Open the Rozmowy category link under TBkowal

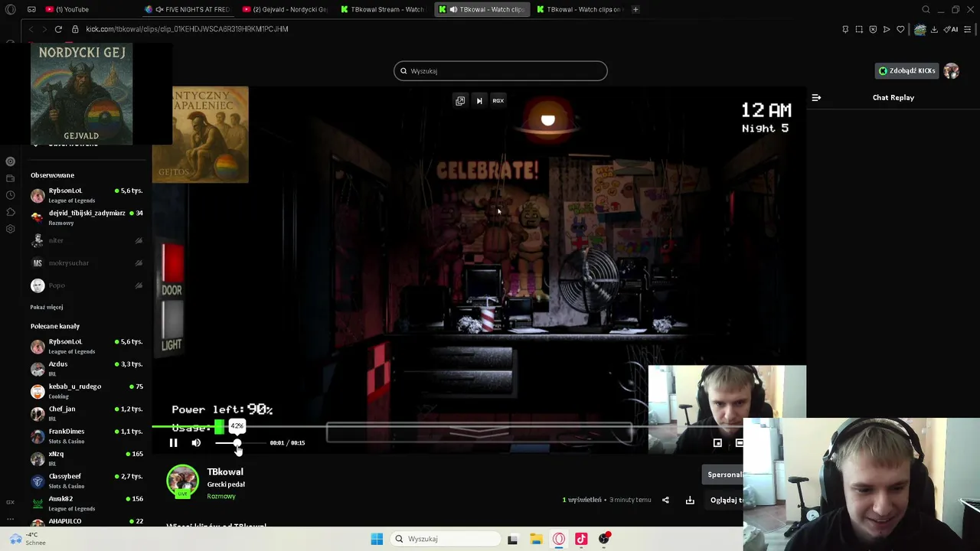(221, 497)
